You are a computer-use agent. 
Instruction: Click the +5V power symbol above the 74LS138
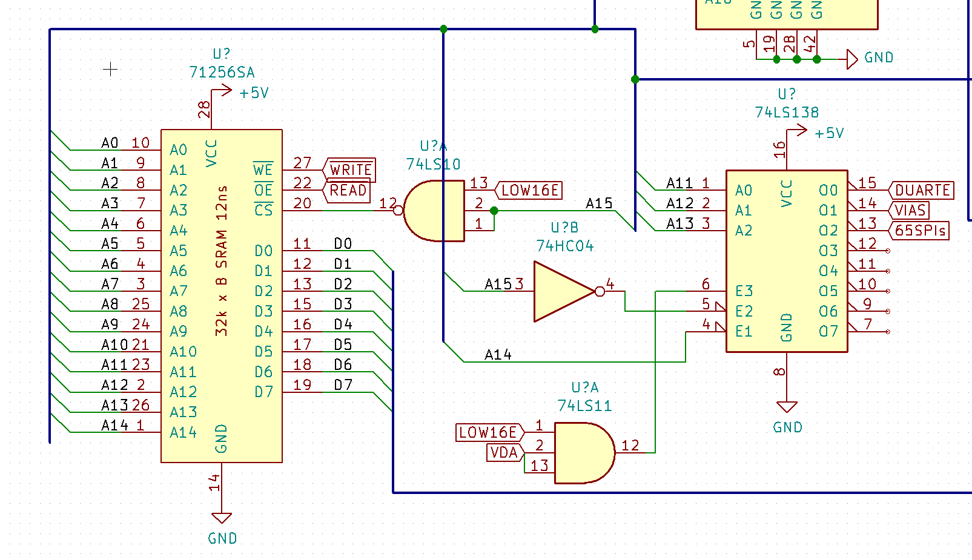pos(801,131)
